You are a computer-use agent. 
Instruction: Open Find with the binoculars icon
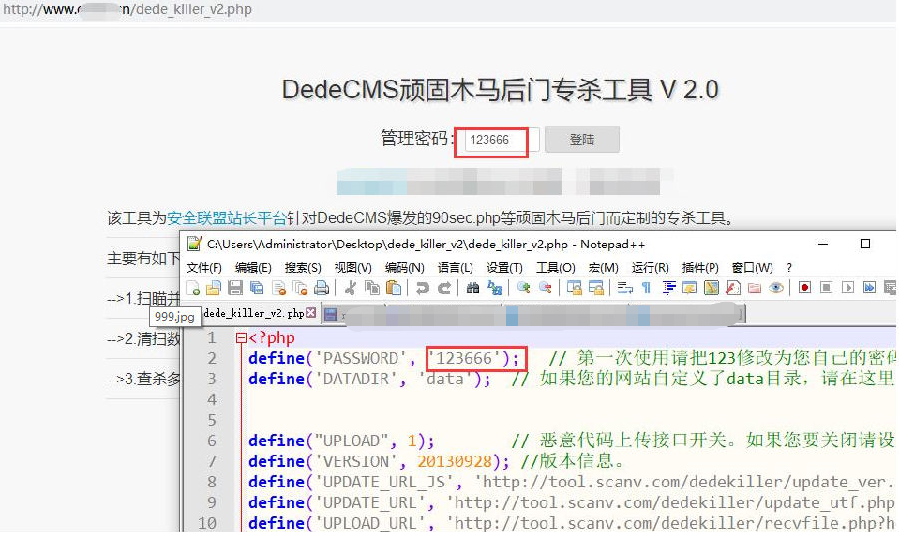point(472,288)
